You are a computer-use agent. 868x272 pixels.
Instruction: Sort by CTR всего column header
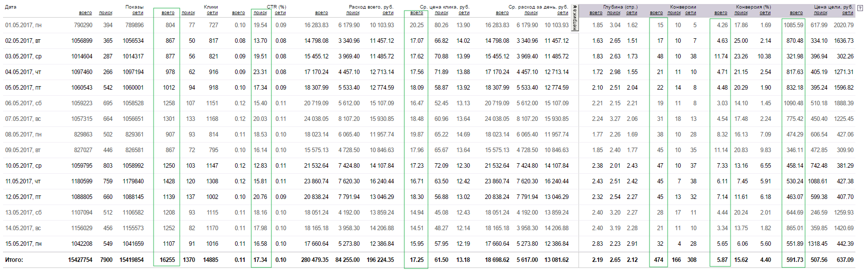[x=239, y=13]
